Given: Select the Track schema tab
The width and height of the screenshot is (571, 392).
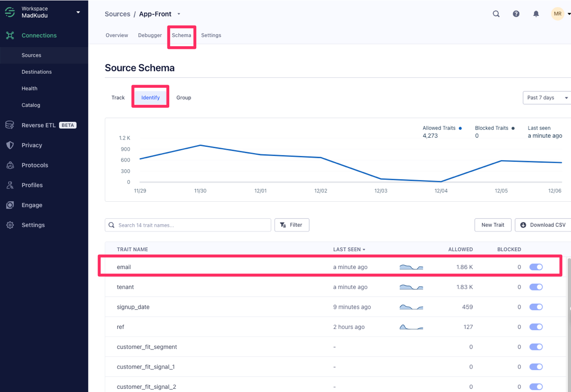Looking at the screenshot, I should coord(118,97).
